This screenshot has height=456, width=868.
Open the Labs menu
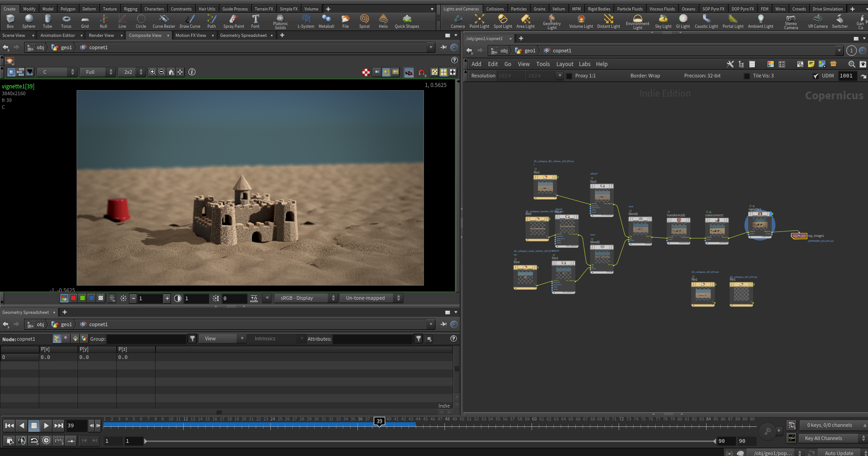tap(584, 64)
